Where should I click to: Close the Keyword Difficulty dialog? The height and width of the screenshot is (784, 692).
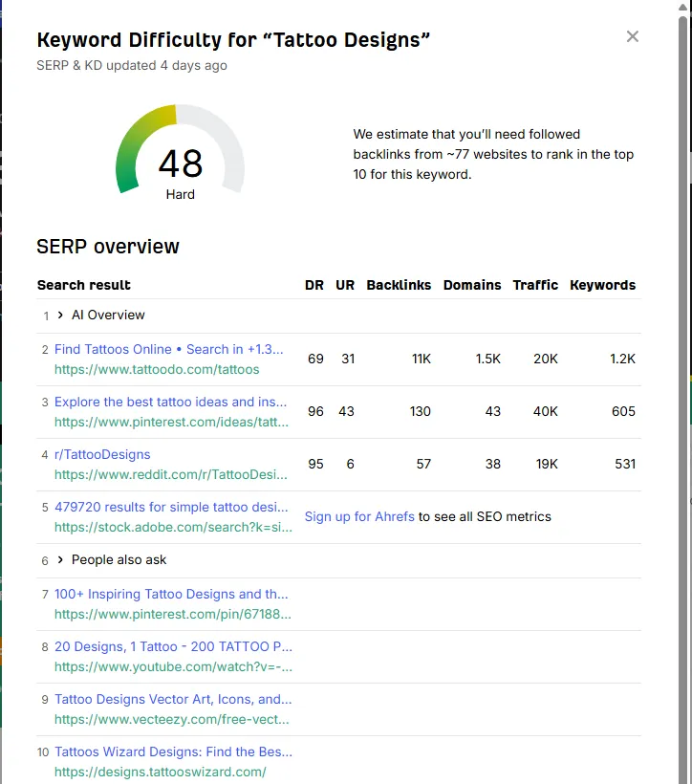click(x=633, y=36)
